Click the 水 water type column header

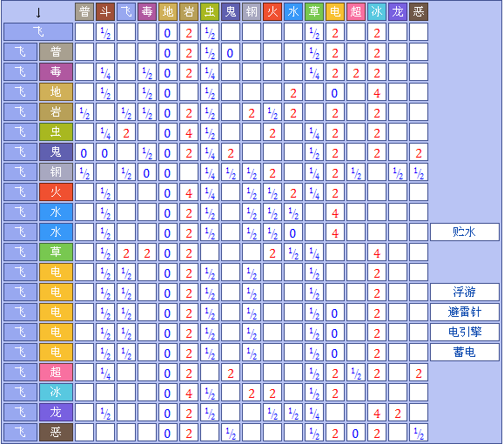point(293,12)
